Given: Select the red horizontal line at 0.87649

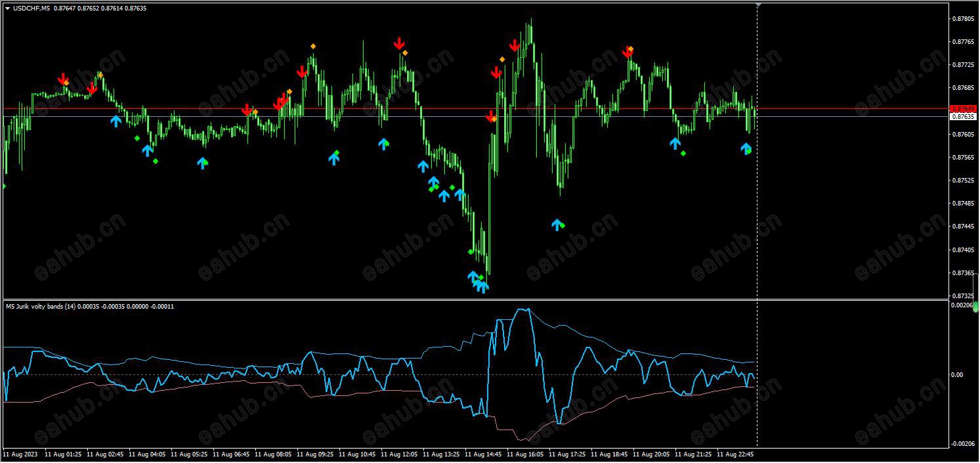Looking at the screenshot, I should pyautogui.click(x=475, y=108).
